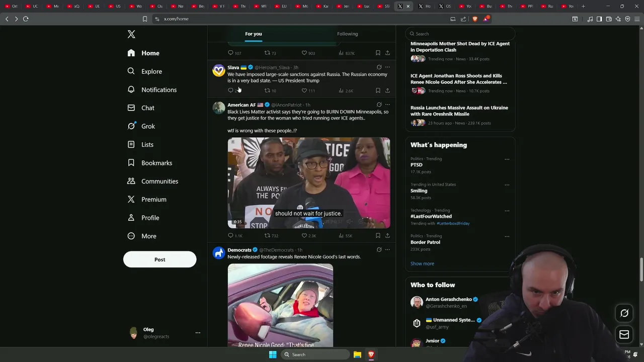This screenshot has height=362, width=644.
Task: Open Explore in the sidebar
Action: coord(145,71)
